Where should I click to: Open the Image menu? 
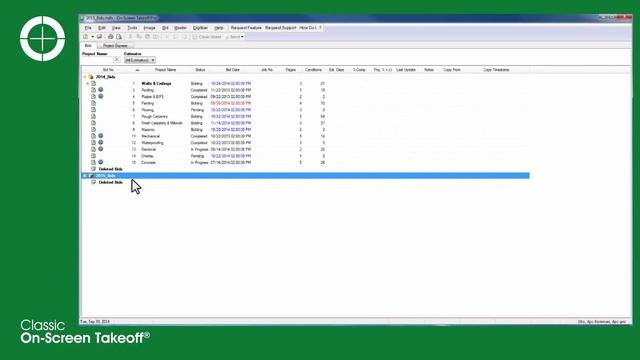[x=149, y=28]
